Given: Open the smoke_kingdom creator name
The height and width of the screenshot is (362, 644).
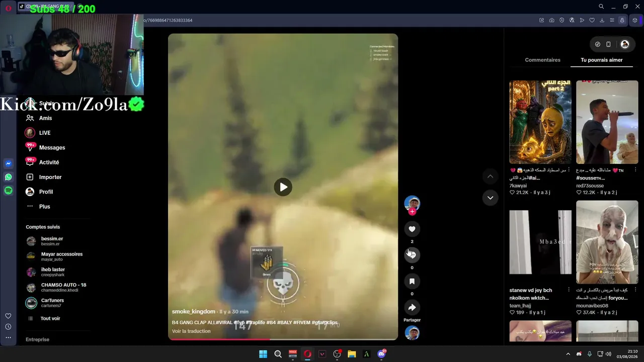Looking at the screenshot, I should click(194, 312).
